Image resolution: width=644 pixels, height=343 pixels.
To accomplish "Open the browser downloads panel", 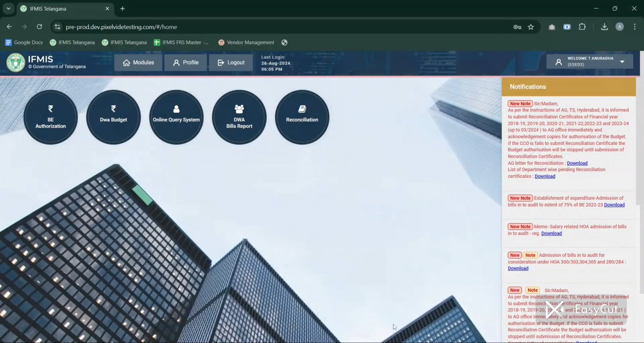I will pos(604,27).
